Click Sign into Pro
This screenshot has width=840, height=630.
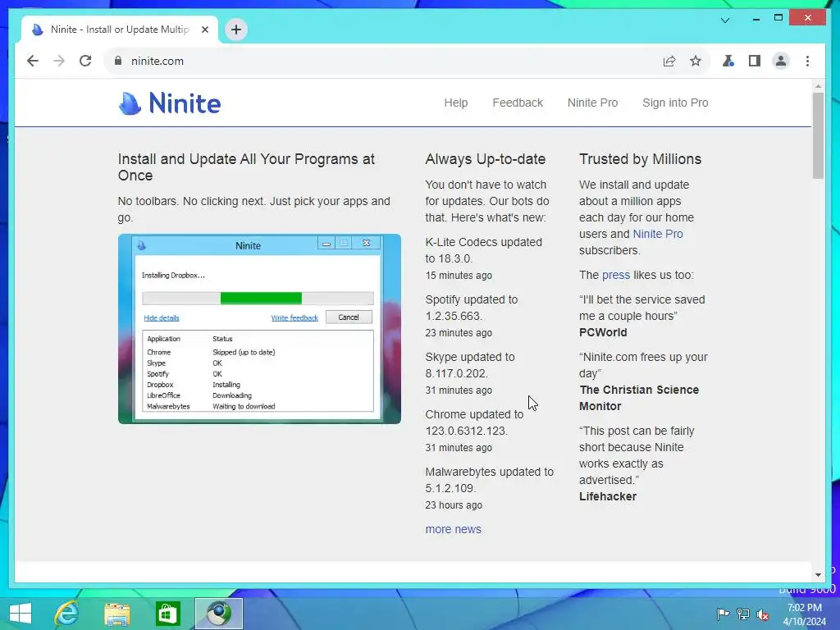(675, 103)
